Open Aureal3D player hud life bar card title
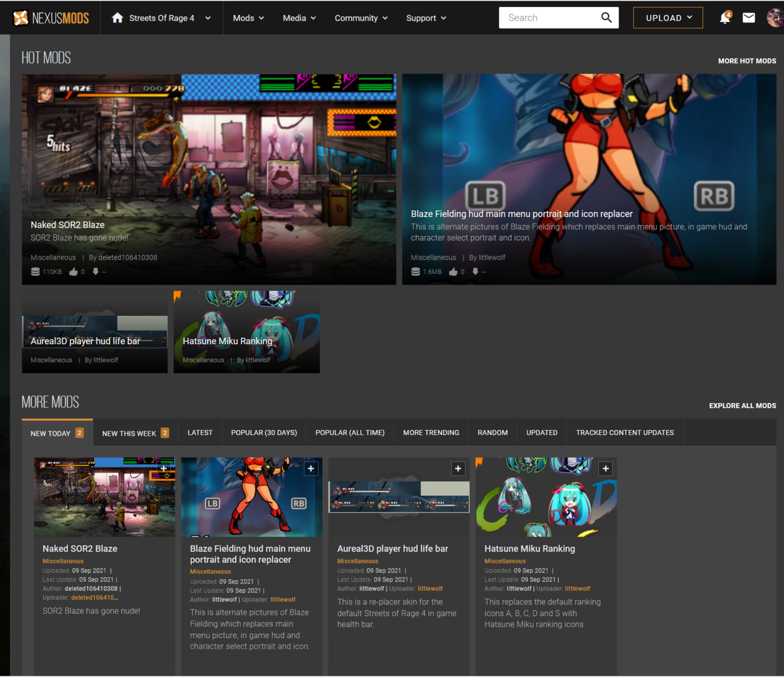784x677 pixels. (393, 548)
